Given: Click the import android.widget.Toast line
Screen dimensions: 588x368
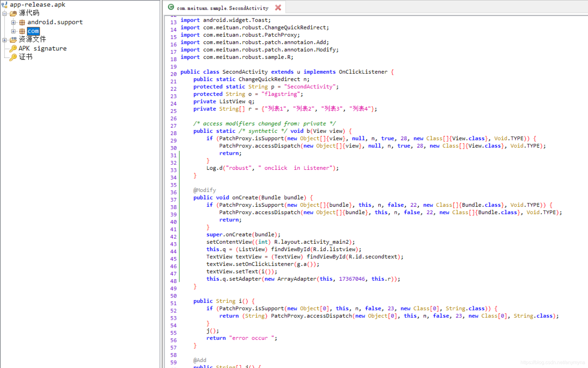Looking at the screenshot, I should tap(226, 20).
